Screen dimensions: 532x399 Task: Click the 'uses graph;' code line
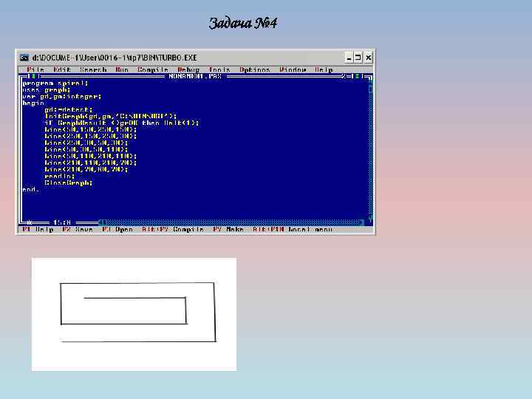pyautogui.click(x=47, y=90)
